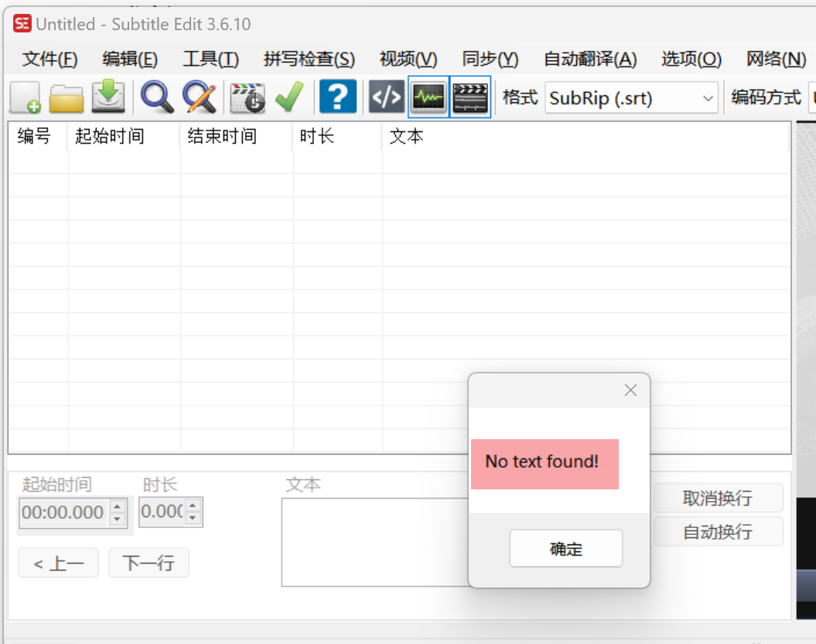The image size is (816, 644).
Task: Click the 自动换行 button
Action: point(718,531)
